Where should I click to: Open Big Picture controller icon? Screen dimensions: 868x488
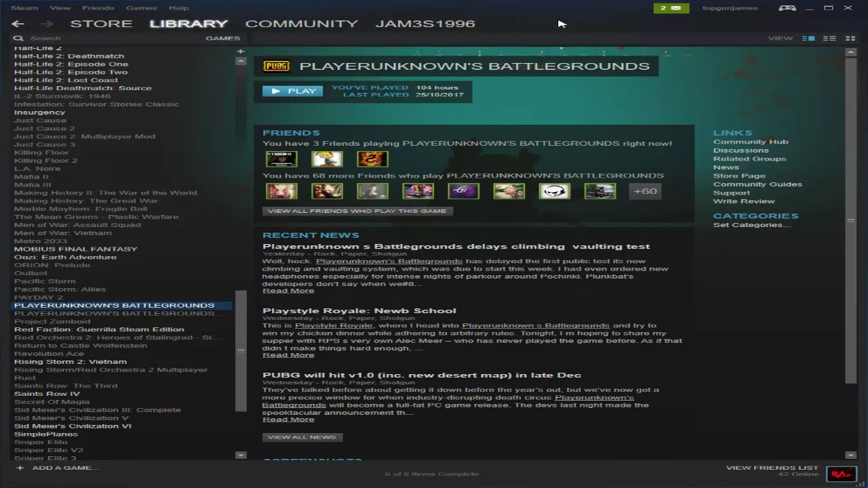[787, 8]
